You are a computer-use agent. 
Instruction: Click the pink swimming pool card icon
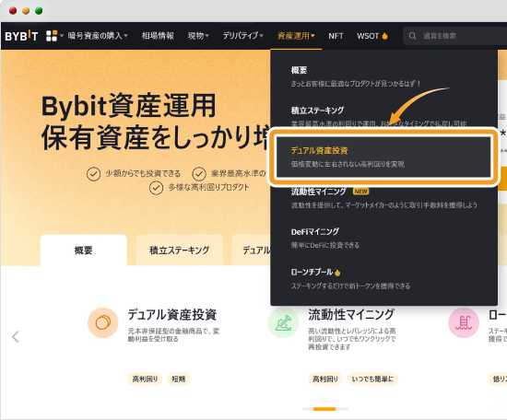tap(464, 322)
